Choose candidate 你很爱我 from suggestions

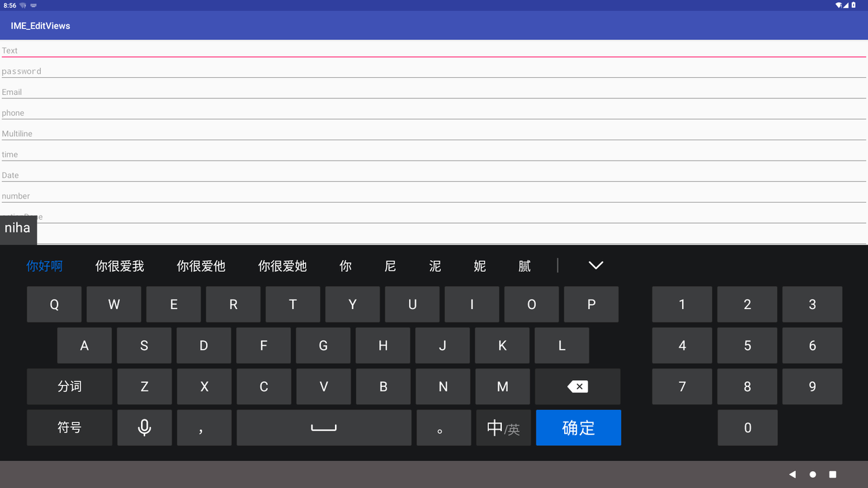(119, 266)
